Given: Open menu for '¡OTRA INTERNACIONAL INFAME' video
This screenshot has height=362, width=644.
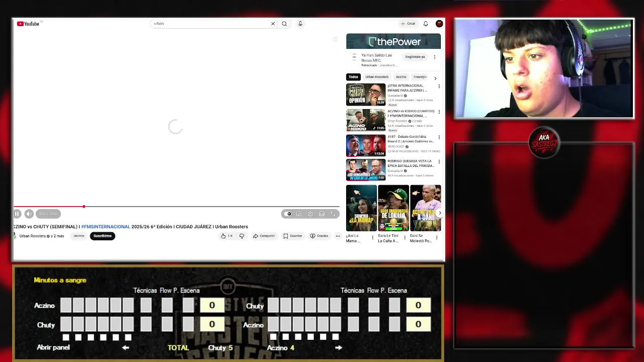Looking at the screenshot, I should click(439, 86).
